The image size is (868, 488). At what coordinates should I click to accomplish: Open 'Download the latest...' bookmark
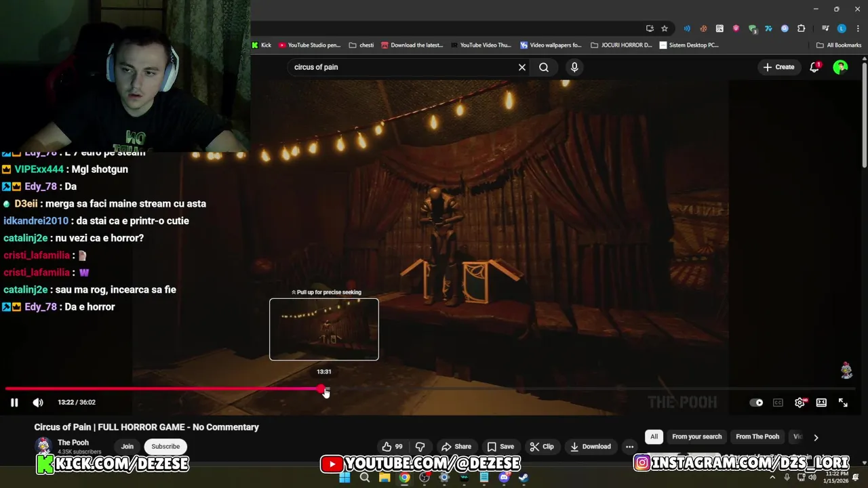412,45
